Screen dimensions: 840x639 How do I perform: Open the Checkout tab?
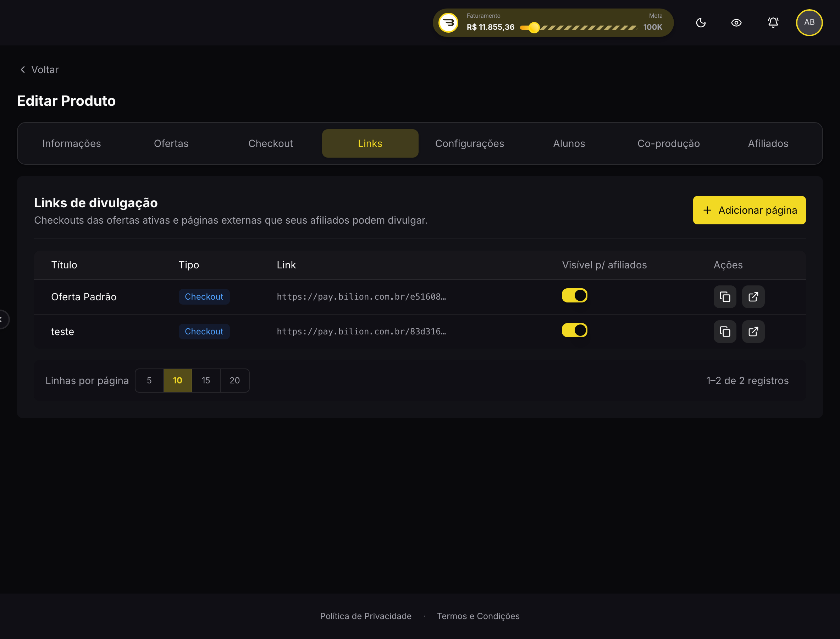tap(271, 143)
